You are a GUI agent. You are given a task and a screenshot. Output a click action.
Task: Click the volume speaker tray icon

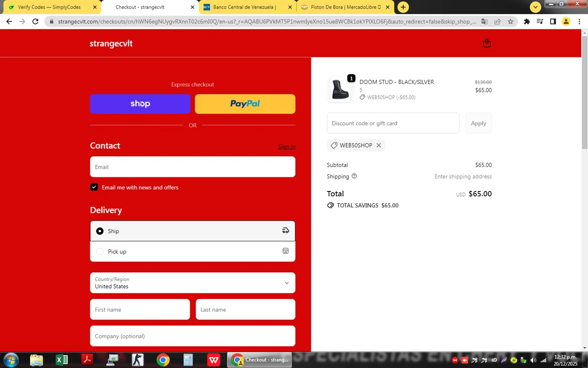coord(533,360)
